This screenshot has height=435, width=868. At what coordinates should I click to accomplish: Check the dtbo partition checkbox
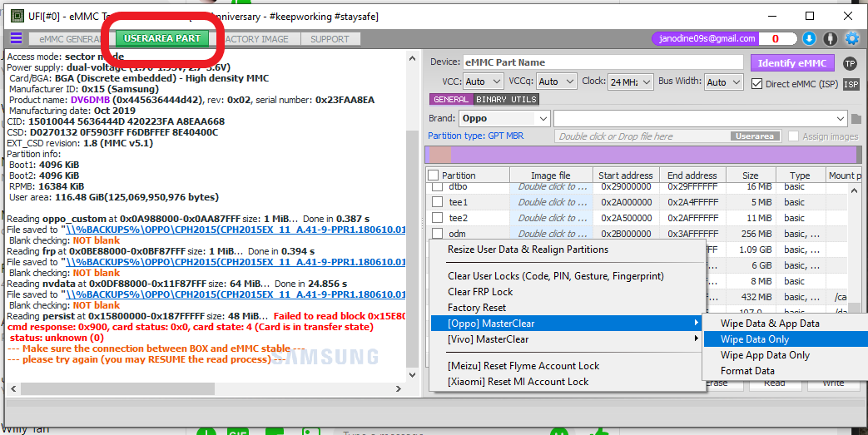(x=437, y=187)
